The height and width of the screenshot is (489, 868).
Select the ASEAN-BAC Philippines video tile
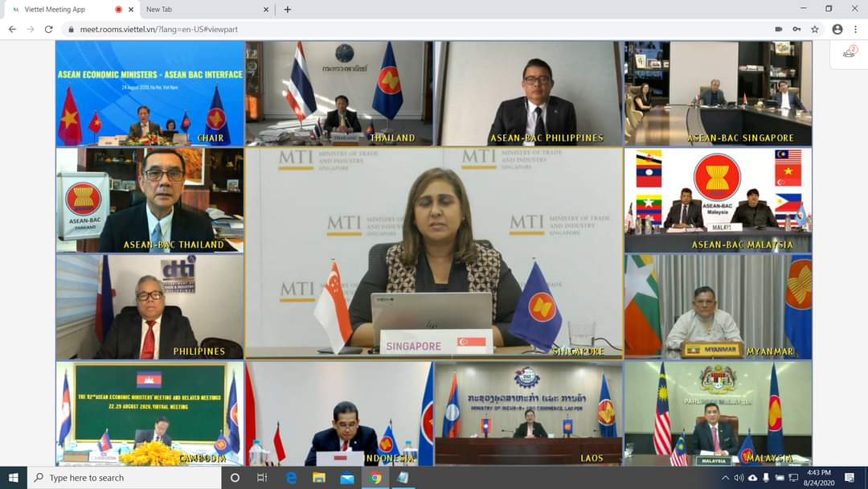click(528, 93)
